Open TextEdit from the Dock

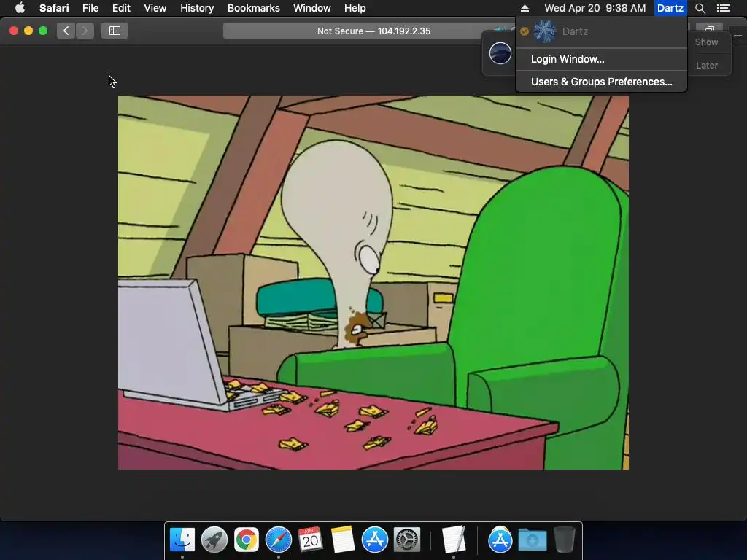tap(453, 540)
